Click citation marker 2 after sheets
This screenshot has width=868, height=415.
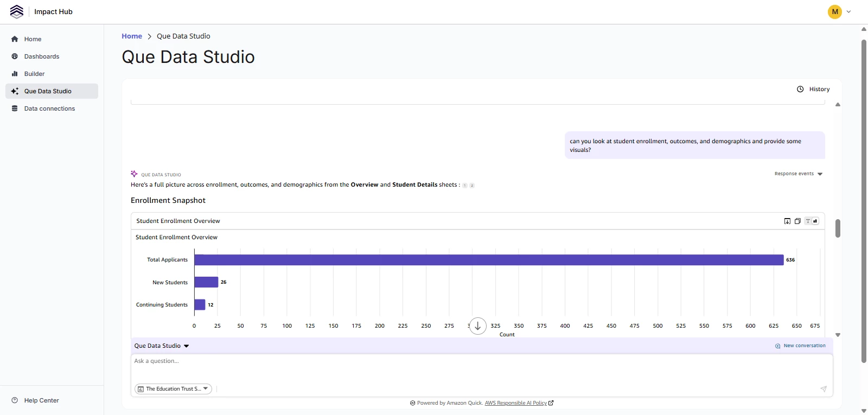click(472, 186)
